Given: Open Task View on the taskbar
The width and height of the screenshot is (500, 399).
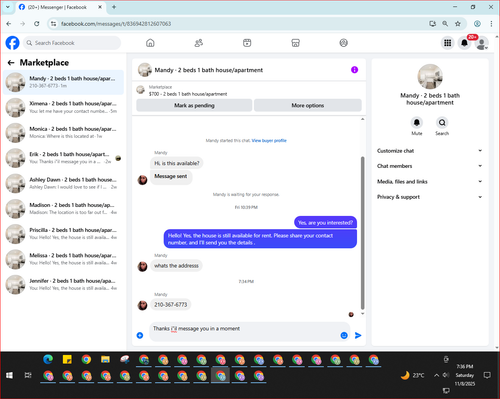Looking at the screenshot, I should [x=28, y=376].
